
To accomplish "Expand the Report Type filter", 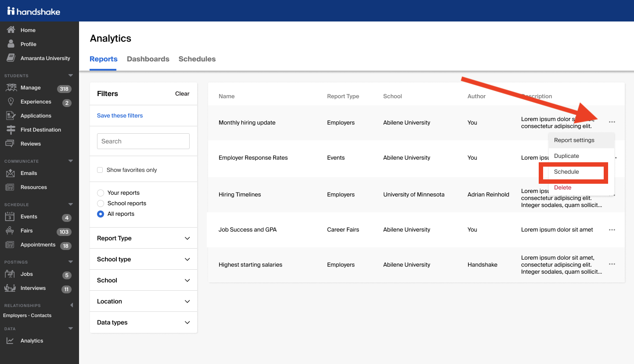I will tap(144, 238).
